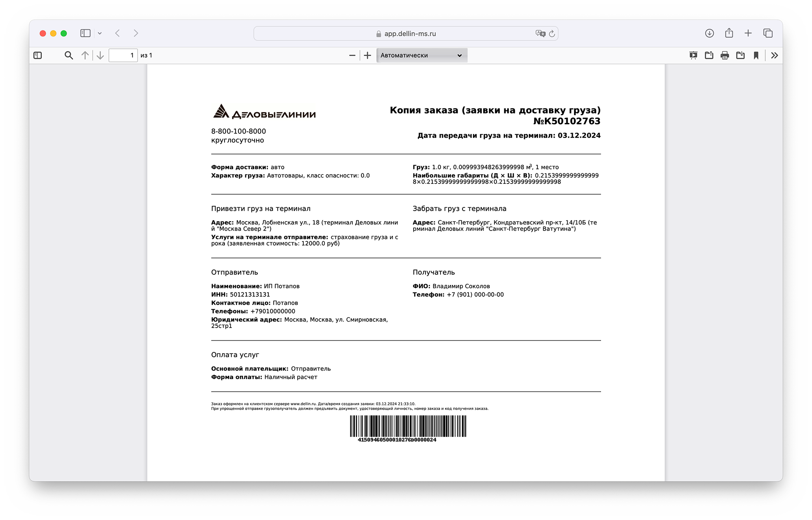
Task: Toggle the PDF viewer sidebar
Action: [38, 55]
